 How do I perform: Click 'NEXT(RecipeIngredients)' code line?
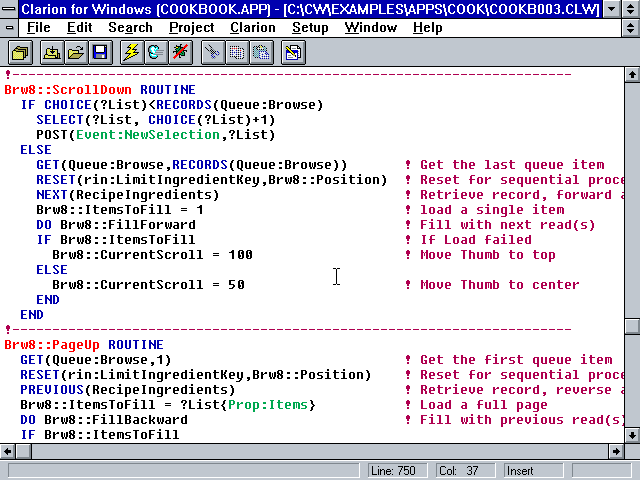pos(127,195)
